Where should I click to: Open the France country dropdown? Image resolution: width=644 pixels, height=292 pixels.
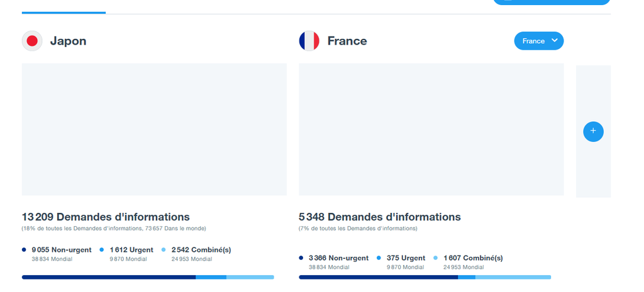539,41
